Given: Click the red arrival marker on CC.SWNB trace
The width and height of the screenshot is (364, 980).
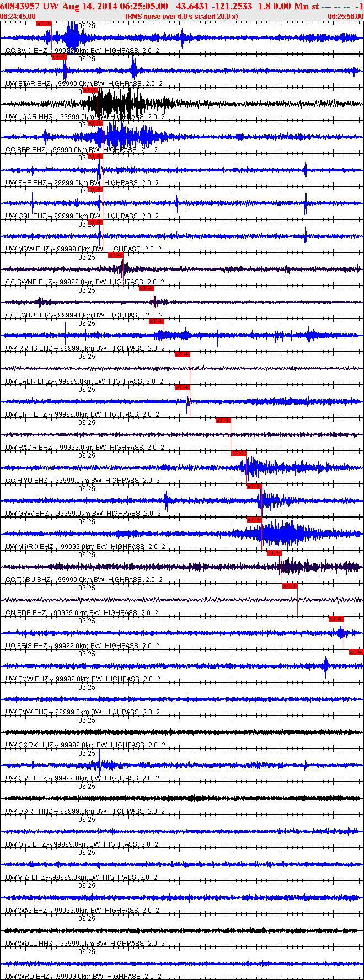Looking at the screenshot, I should (115, 255).
